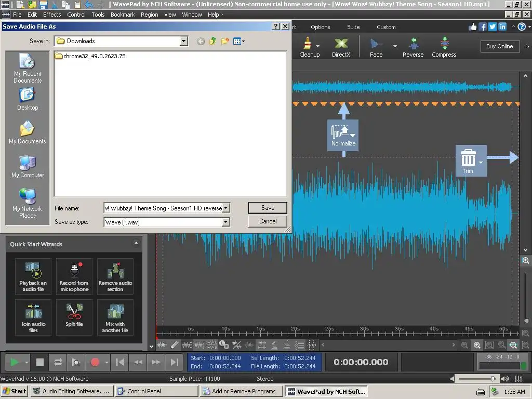Go to My Computer place

click(x=28, y=166)
